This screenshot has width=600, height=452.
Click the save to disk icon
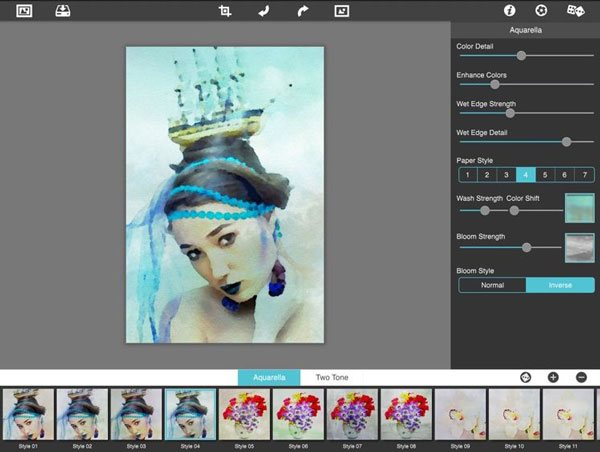coord(62,11)
